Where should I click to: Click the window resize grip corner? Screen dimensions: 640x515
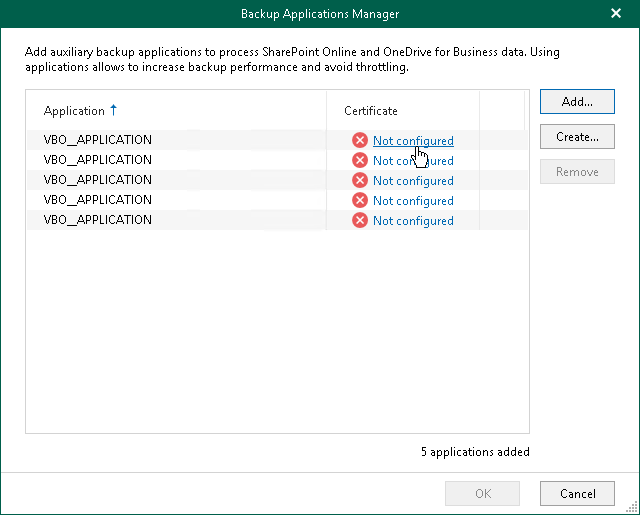(x=633, y=508)
